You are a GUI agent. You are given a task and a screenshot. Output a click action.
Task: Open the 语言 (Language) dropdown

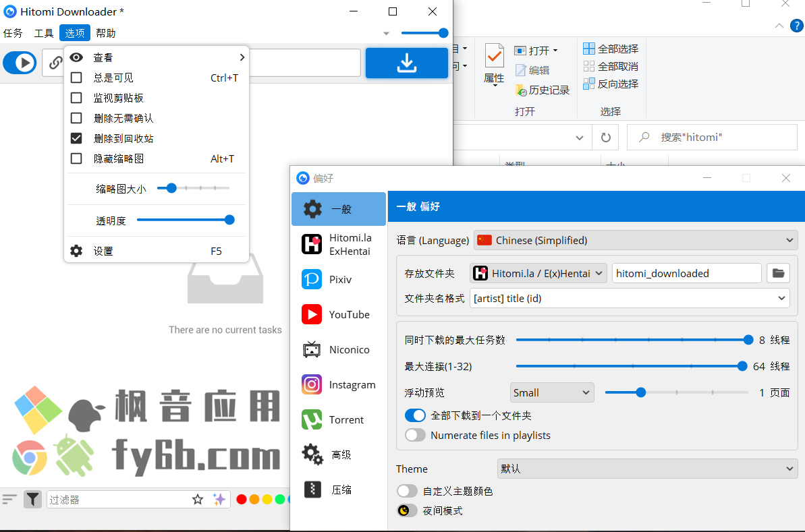636,240
